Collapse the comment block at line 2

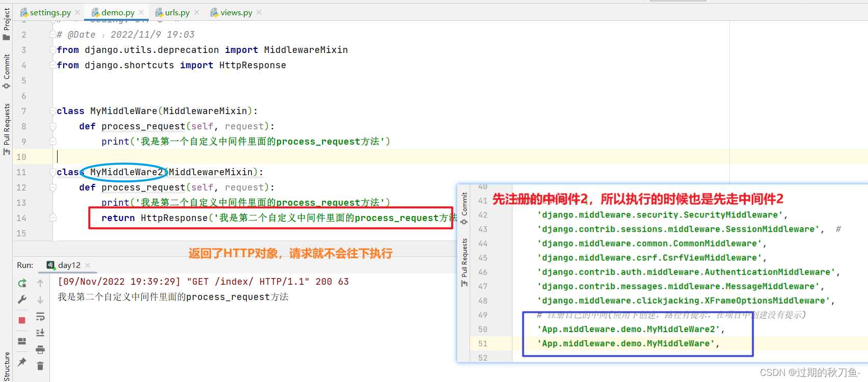point(52,35)
